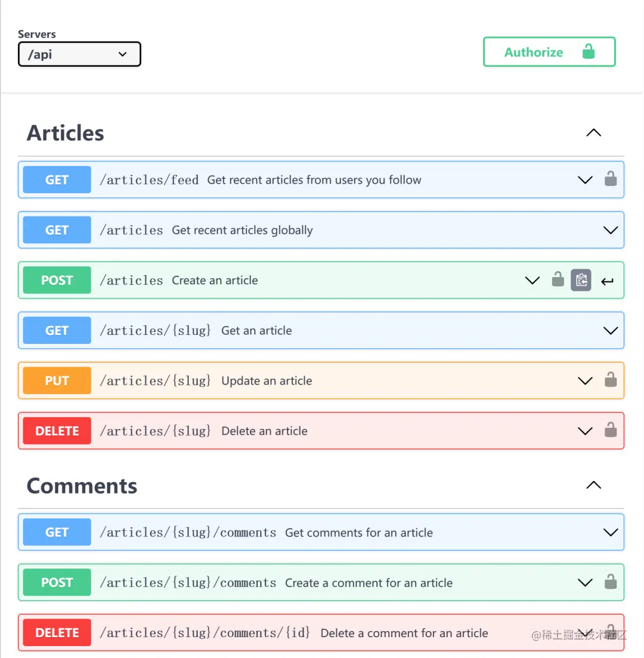Image resolution: width=644 pixels, height=658 pixels.
Task: Click the Authorize button
Action: [549, 52]
